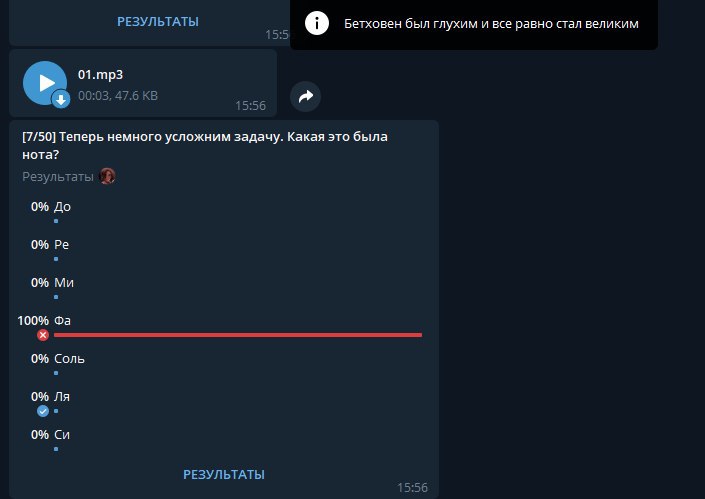Viewport: 705px width, 499px height.
Task: Forward the audio message with the share arrow
Action: (306, 96)
